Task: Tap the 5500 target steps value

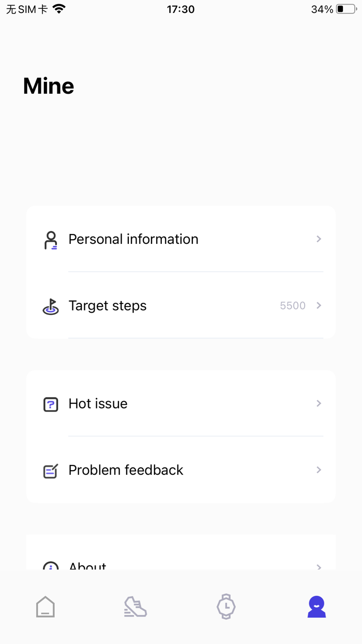Action: tap(293, 306)
